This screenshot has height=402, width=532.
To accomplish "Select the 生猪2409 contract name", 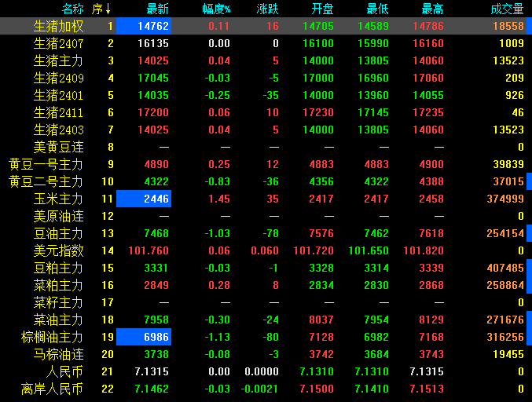I will click(x=58, y=78).
